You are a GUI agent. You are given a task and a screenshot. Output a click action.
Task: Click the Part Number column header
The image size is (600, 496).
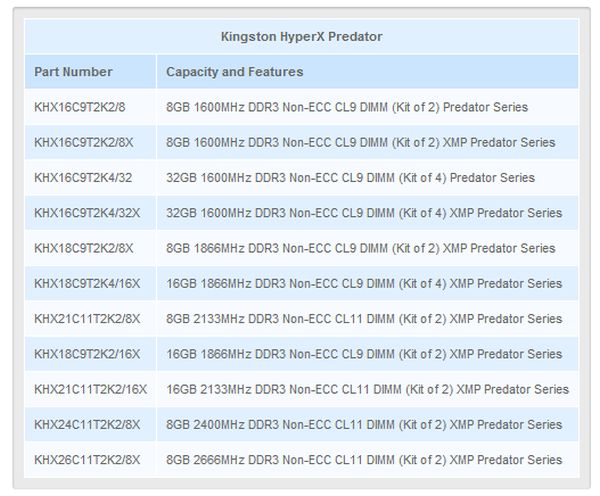[73, 72]
